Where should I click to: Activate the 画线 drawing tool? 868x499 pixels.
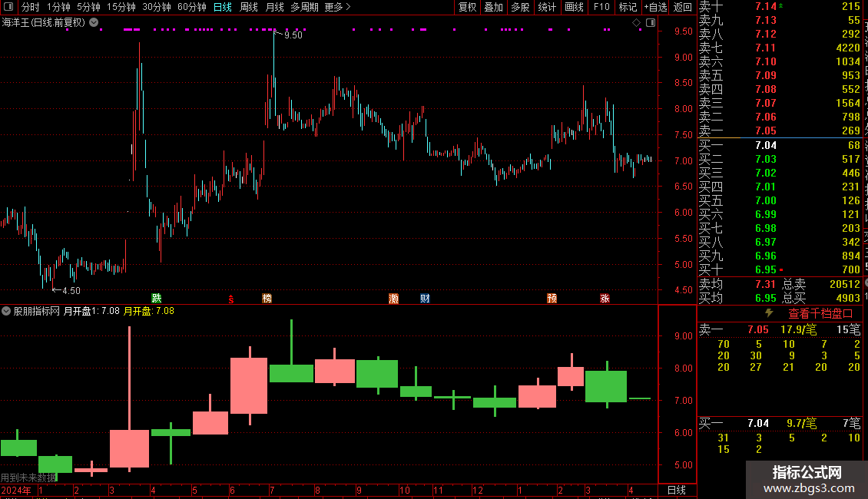(x=575, y=7)
